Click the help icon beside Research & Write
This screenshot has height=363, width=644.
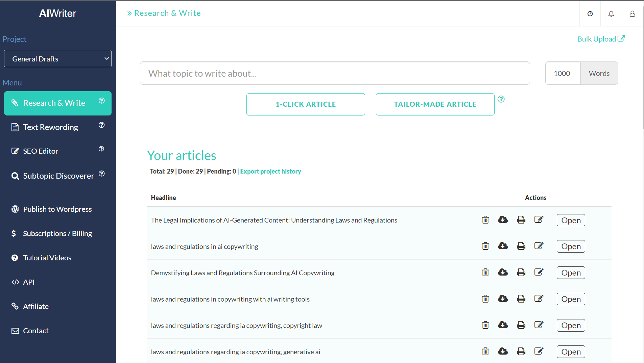point(102,100)
